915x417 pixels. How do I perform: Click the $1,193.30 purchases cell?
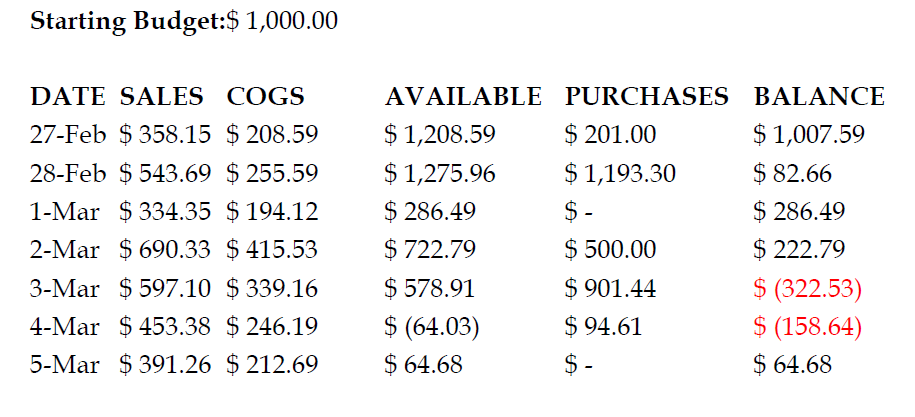click(x=620, y=174)
